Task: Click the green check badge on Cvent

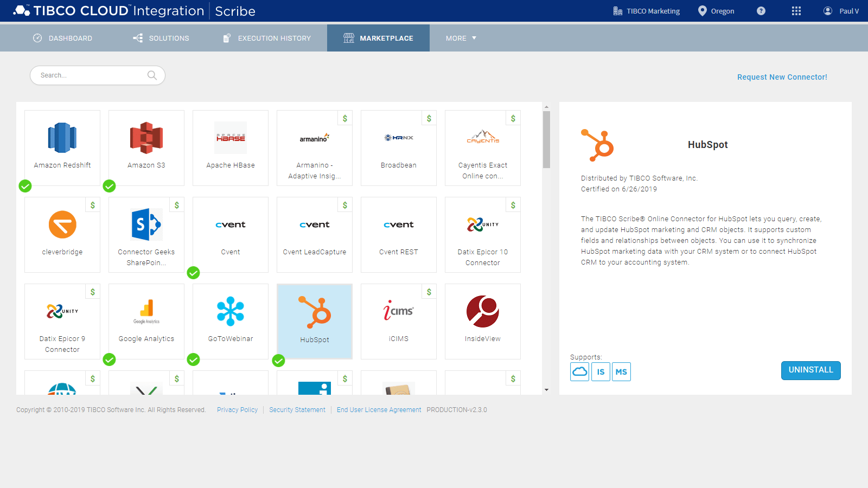Action: click(194, 273)
